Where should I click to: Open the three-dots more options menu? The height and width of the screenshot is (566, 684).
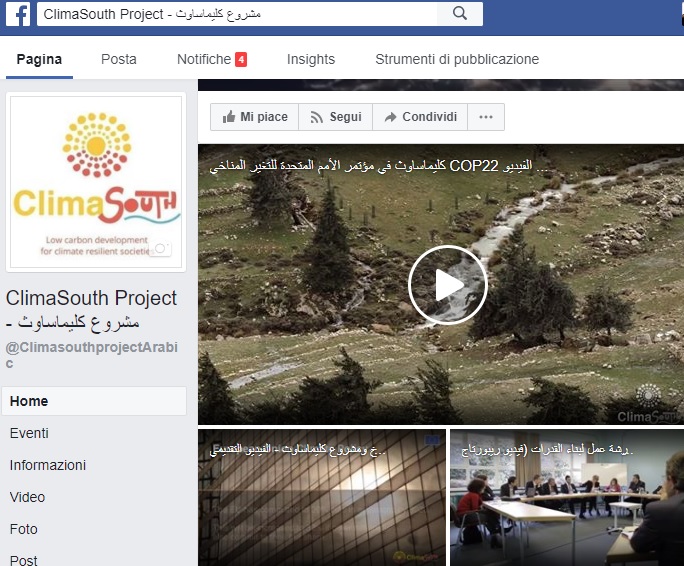(x=486, y=117)
